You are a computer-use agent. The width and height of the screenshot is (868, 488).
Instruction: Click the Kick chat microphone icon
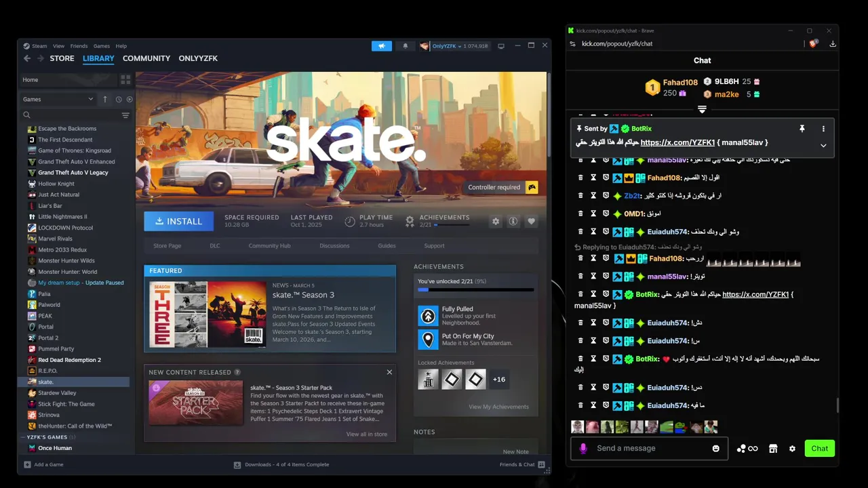click(583, 449)
